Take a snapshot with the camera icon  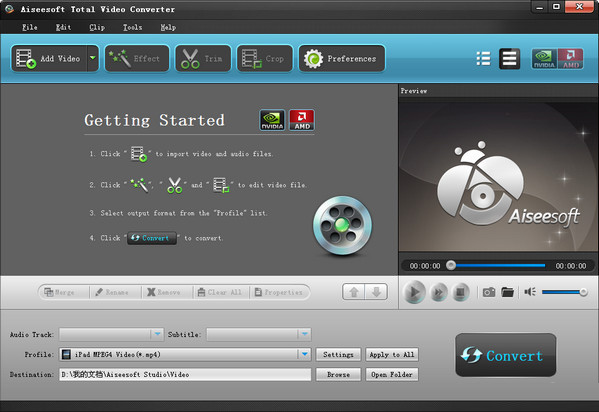489,292
